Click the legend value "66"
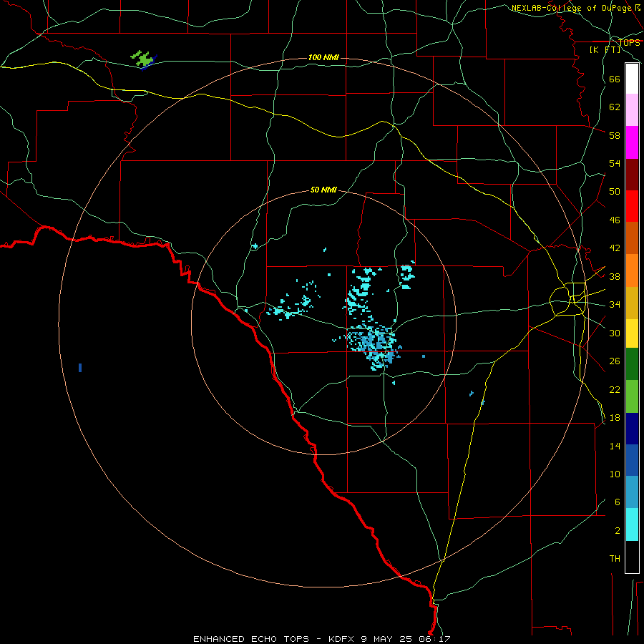The image size is (644, 644). click(615, 79)
